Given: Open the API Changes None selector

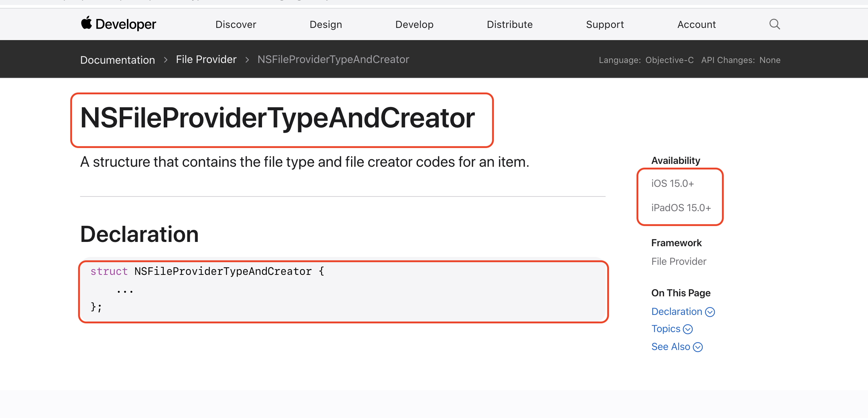Looking at the screenshot, I should coord(770,60).
